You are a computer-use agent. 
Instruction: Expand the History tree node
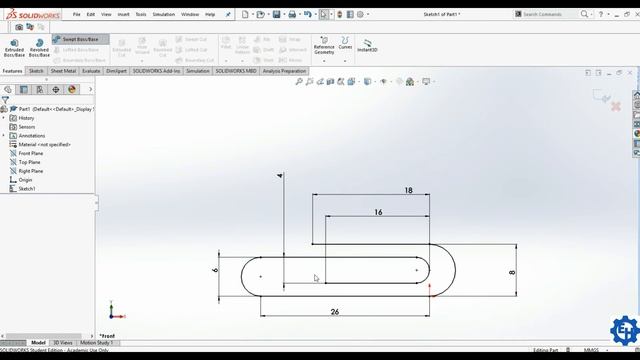(4, 118)
